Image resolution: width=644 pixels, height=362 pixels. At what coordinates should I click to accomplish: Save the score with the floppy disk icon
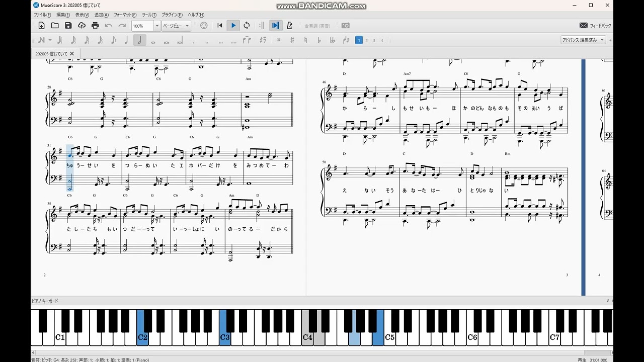tap(68, 25)
